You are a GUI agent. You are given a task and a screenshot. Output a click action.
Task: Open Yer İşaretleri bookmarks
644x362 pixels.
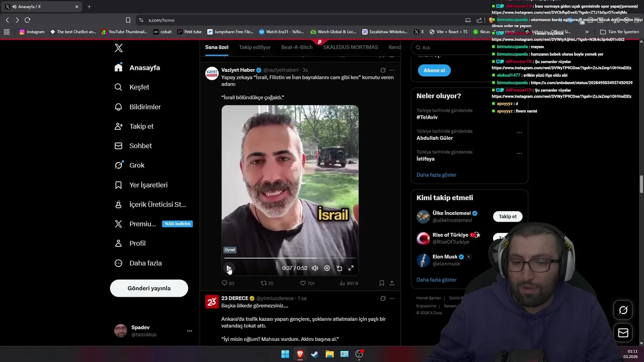[x=141, y=185]
